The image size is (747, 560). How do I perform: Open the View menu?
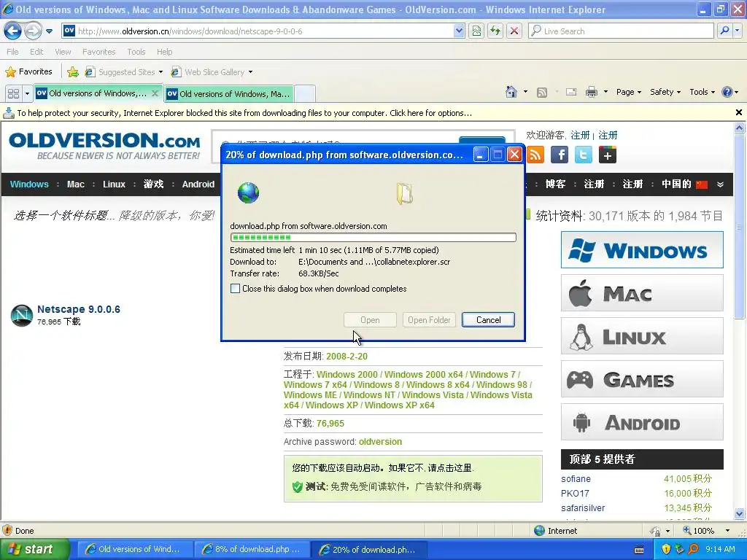(x=63, y=52)
